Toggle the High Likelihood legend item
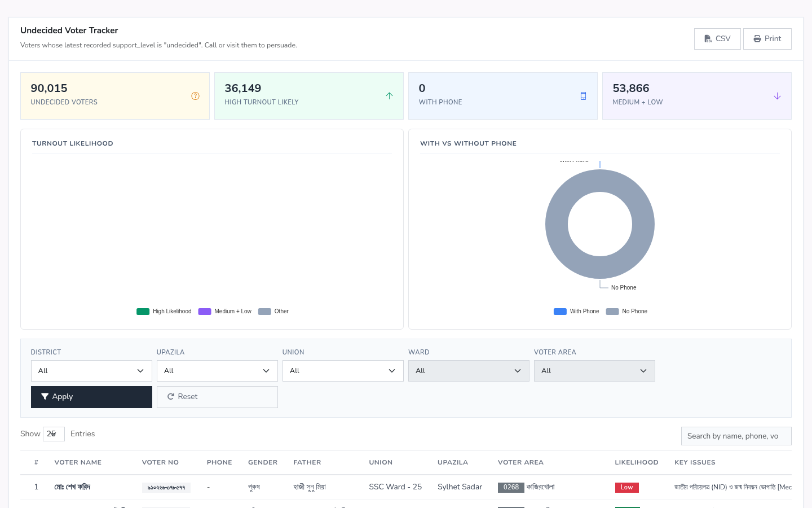Viewport: 812px width, 508px height. (164, 312)
